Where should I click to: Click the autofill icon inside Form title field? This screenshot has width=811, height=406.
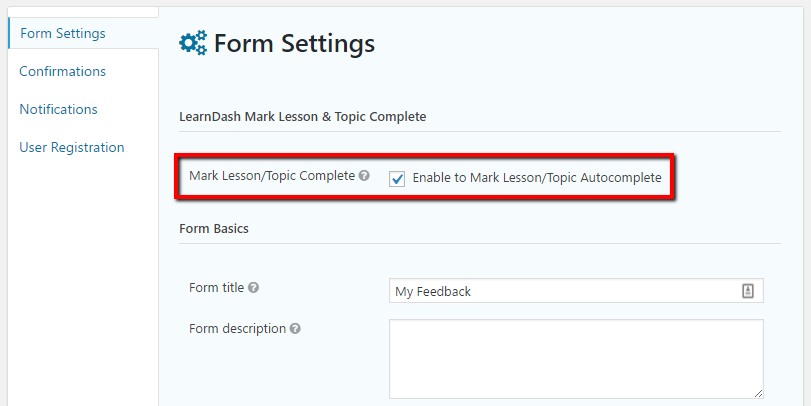pos(747,291)
